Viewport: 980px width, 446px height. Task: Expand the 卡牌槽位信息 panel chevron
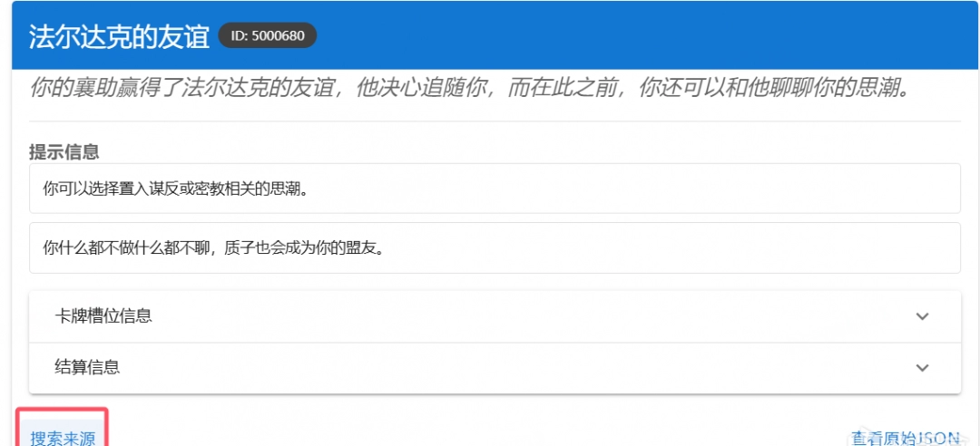922,316
